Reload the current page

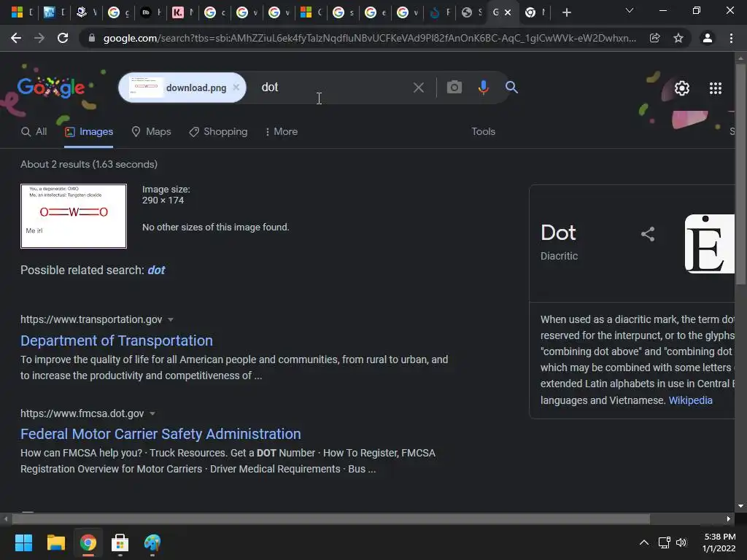point(63,38)
